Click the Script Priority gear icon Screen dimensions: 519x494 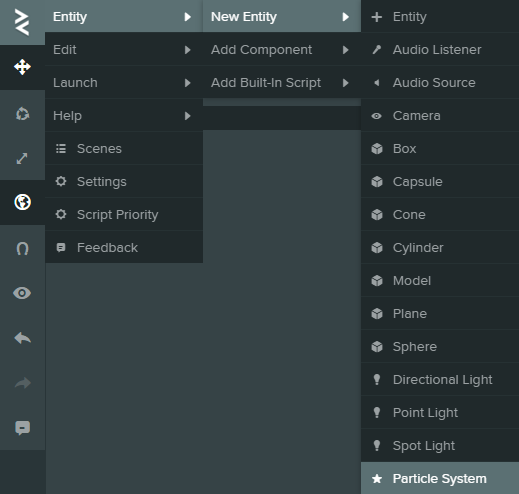[61, 214]
